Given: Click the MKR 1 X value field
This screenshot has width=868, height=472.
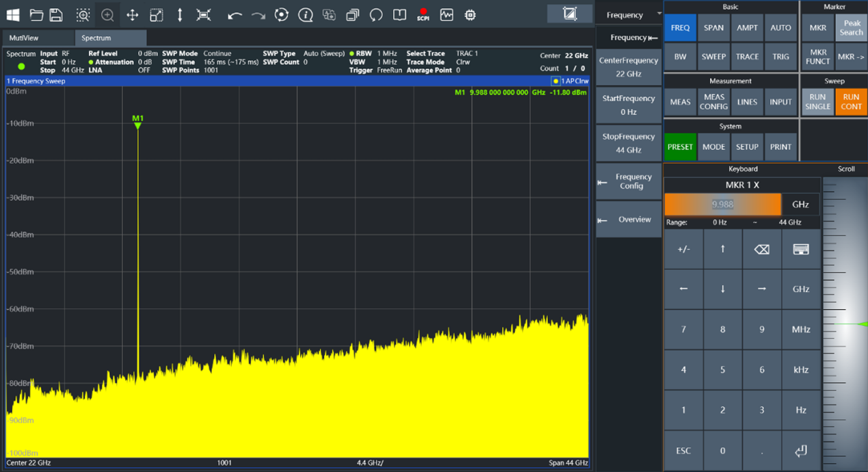Looking at the screenshot, I should coord(722,205).
